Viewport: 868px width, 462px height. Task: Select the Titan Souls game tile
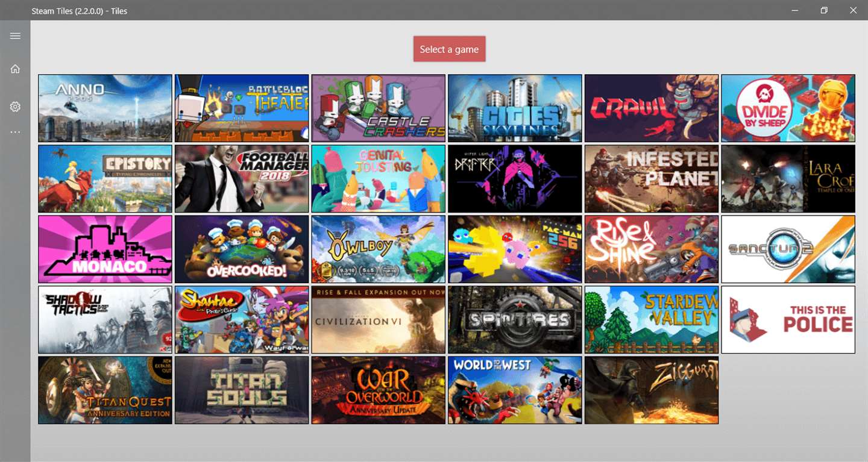[242, 390]
